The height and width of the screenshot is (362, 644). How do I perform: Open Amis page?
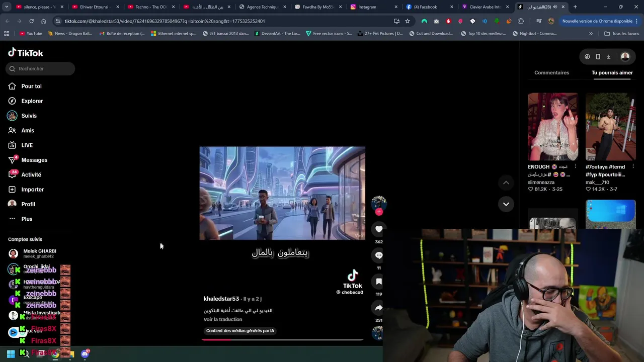28,130
